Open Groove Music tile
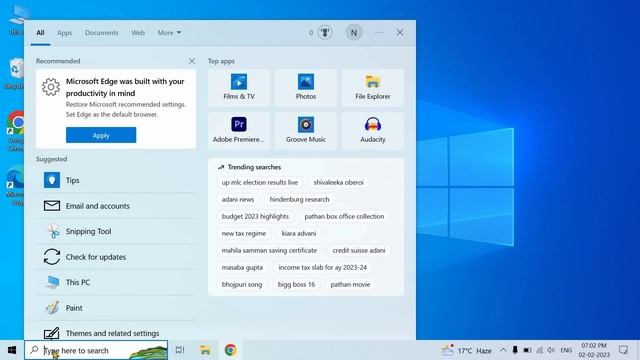The image size is (640, 360). click(x=306, y=131)
